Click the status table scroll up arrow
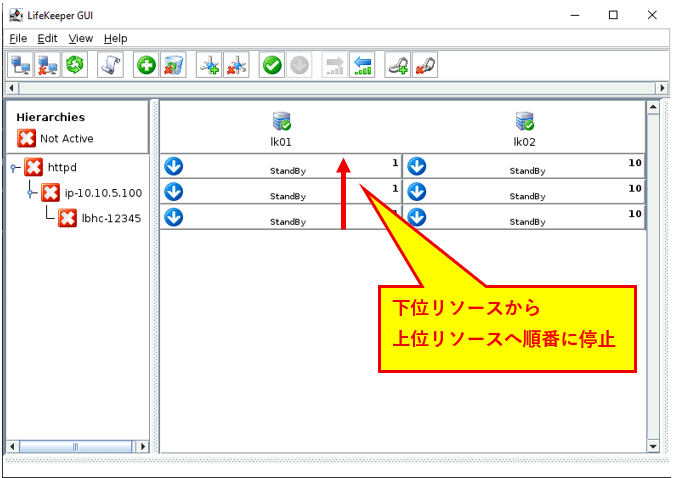The image size is (675, 478). [x=653, y=107]
